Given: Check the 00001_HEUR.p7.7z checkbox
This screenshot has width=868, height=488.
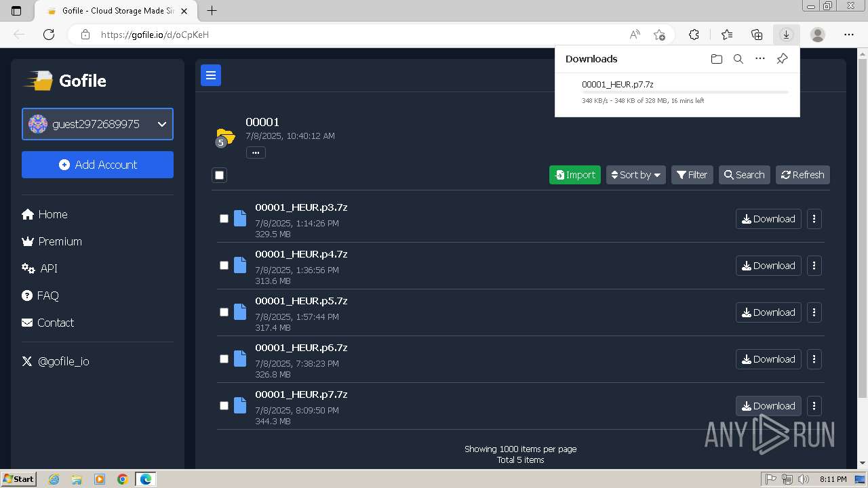Looking at the screenshot, I should tap(224, 406).
